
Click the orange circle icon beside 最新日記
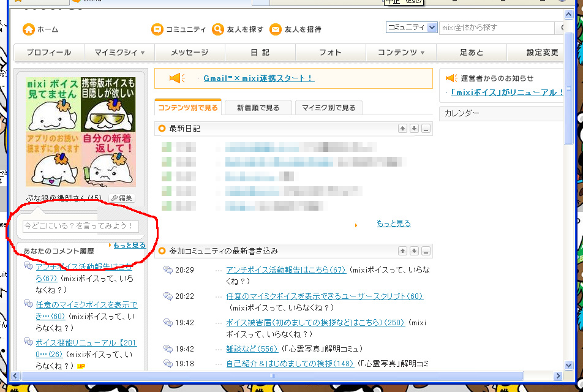tap(162, 128)
